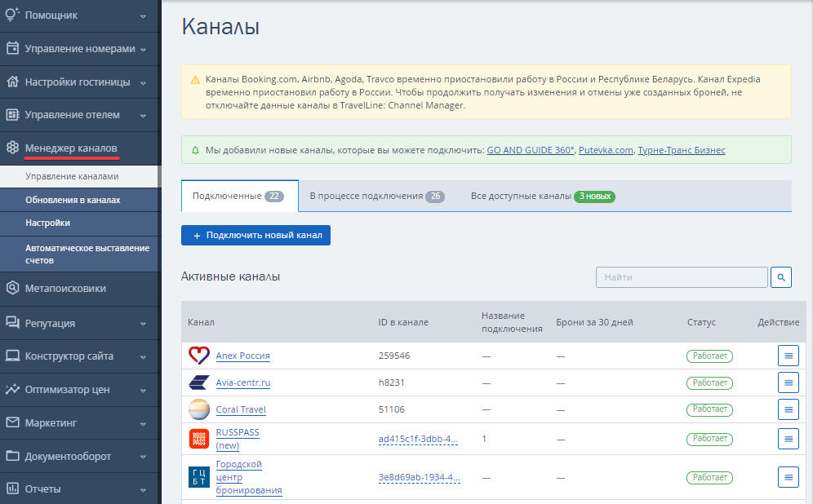Open the Турне-Транс Бизнес link
The width and height of the screenshot is (813, 504).
pos(682,150)
